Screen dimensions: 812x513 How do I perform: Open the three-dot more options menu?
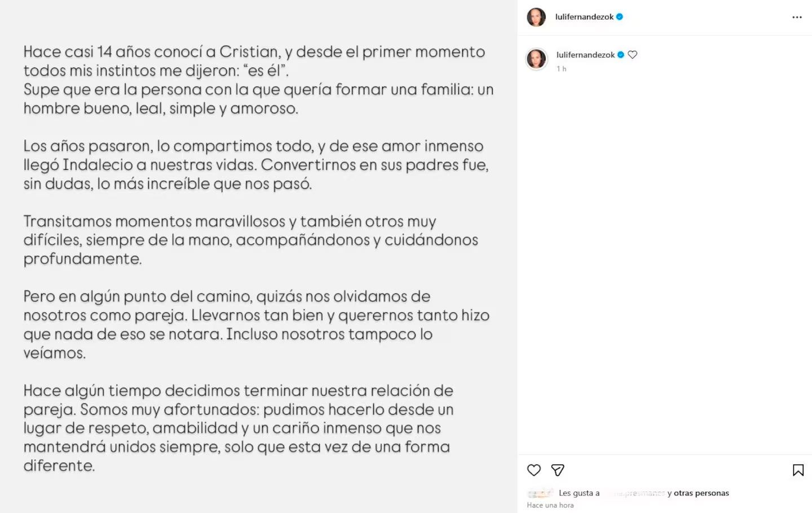[x=797, y=17]
